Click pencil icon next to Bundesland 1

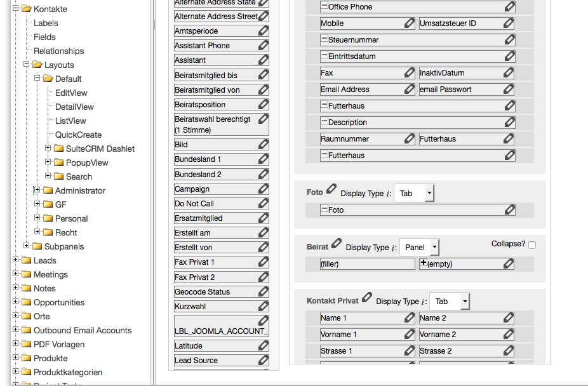point(264,159)
